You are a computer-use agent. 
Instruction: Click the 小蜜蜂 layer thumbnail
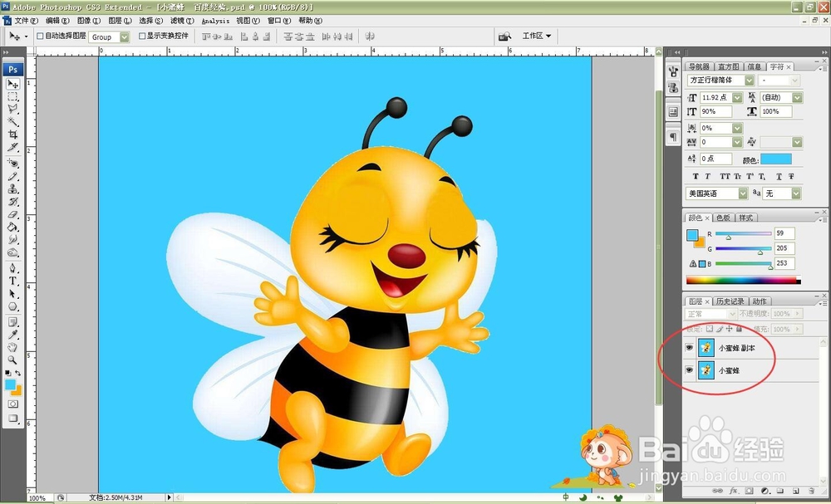(705, 371)
